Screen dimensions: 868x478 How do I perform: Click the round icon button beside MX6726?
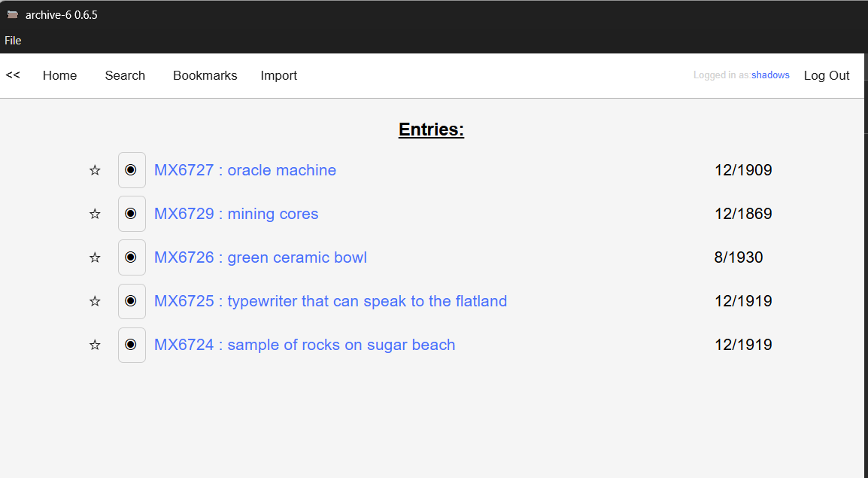[x=132, y=257]
